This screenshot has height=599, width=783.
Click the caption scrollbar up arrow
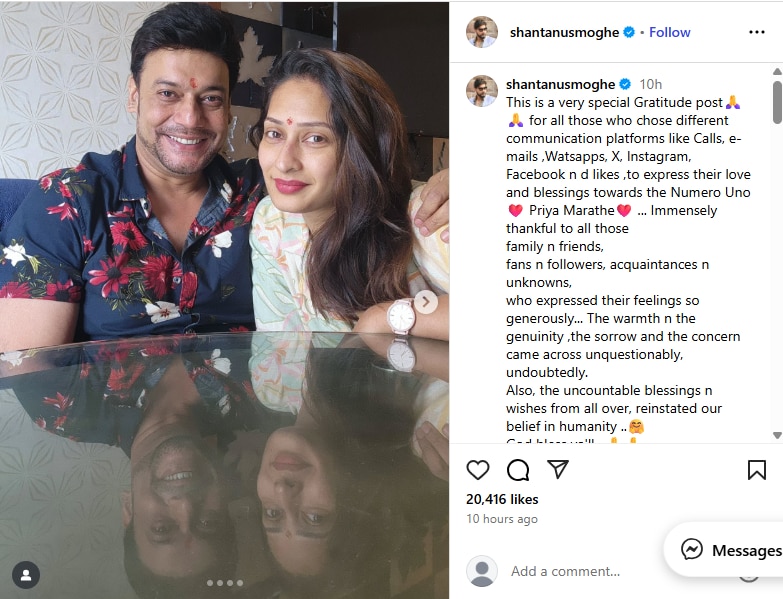pos(777,71)
